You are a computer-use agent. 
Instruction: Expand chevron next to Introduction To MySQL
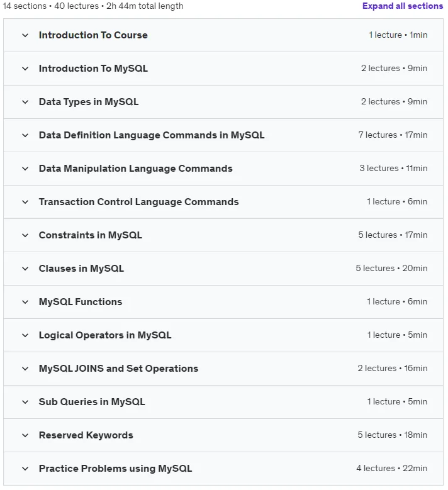coord(25,69)
